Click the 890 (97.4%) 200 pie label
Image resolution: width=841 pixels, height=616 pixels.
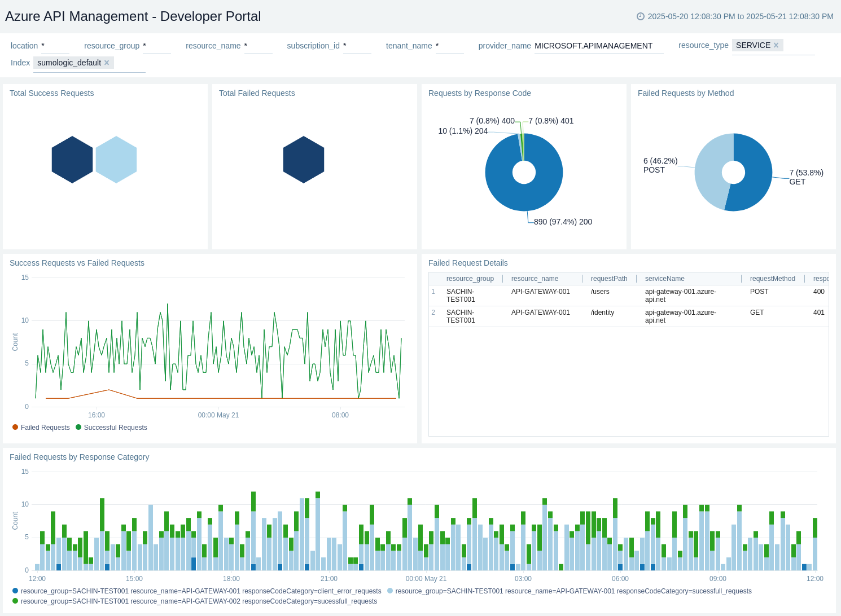point(563,222)
